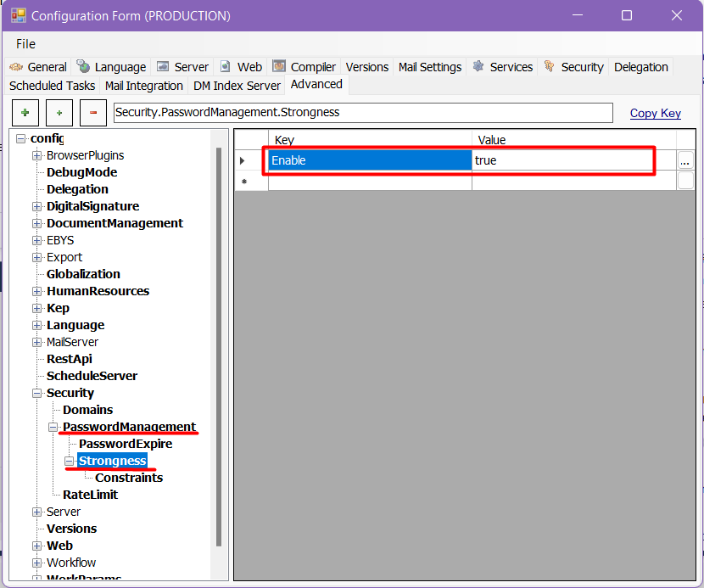
Task: Click the tree panel vertical scrollbar
Action: tap(219, 339)
